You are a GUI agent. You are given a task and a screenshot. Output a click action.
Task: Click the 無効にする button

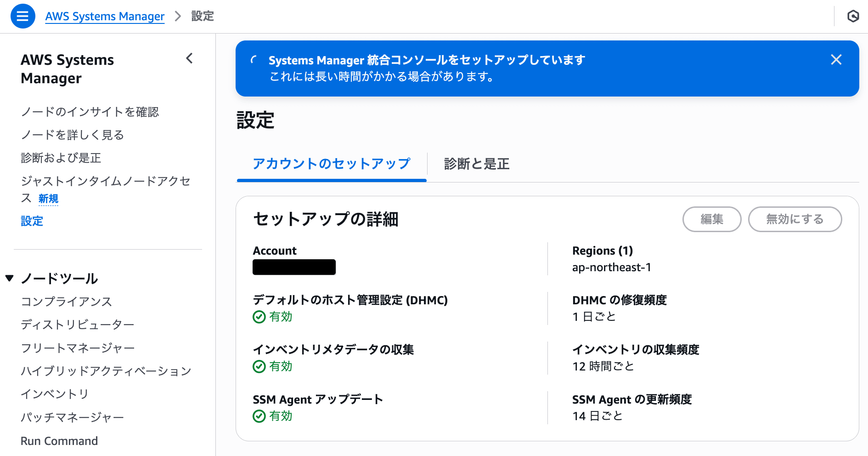tap(795, 219)
